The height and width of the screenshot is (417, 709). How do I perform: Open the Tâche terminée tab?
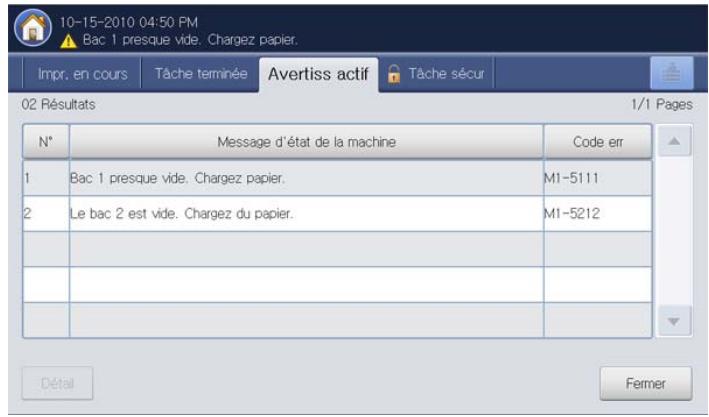click(x=201, y=74)
